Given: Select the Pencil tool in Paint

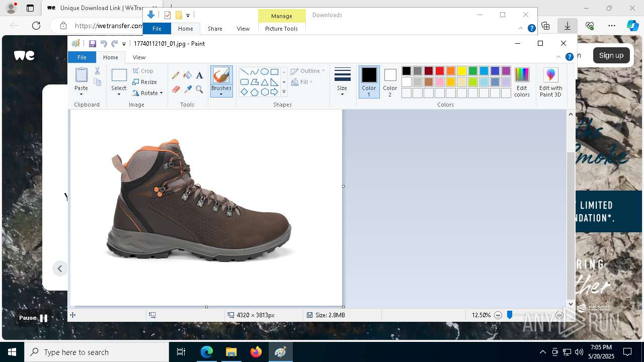Looking at the screenshot, I should click(x=176, y=75).
